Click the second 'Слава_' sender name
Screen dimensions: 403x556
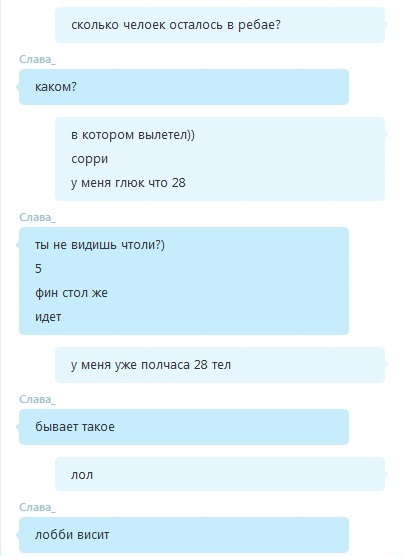click(37, 217)
